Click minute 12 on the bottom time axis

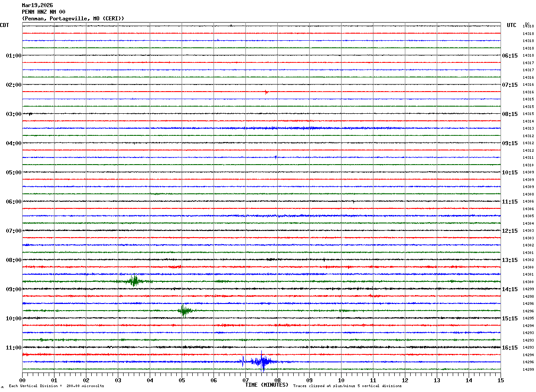coord(405,380)
